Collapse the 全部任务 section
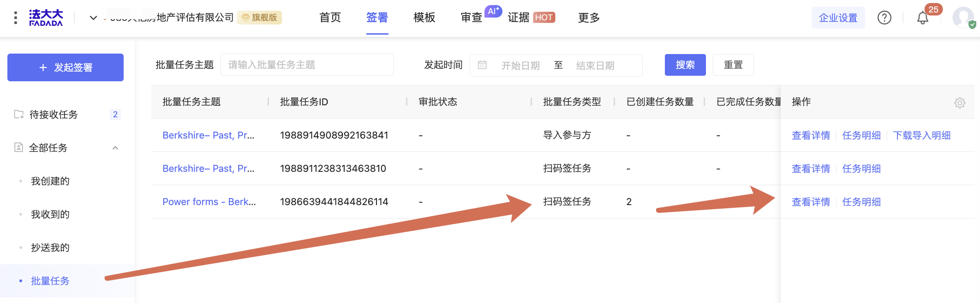This screenshot has width=980, height=303. tap(115, 148)
